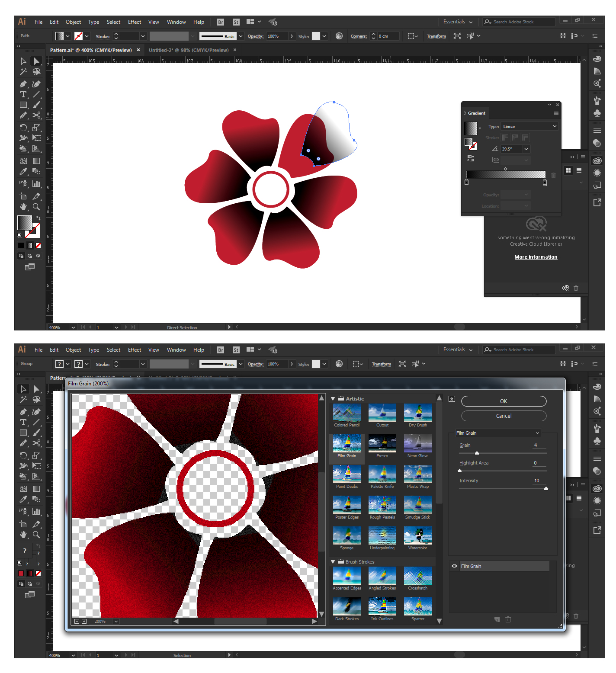Pick the Rotate tool in the upper window
This screenshot has width=616, height=673.
tap(23, 127)
